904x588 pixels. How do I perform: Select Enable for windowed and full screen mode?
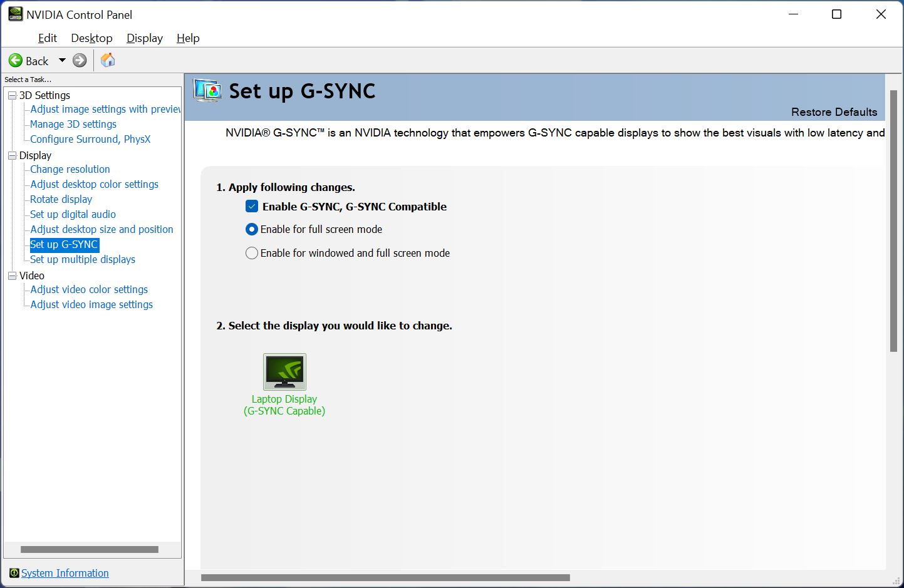tap(252, 253)
